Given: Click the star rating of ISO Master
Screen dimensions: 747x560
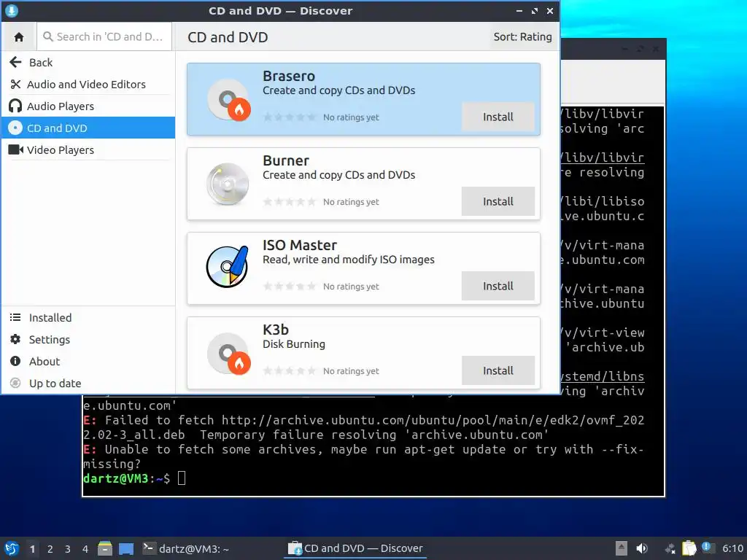Looking at the screenshot, I should tap(289, 287).
